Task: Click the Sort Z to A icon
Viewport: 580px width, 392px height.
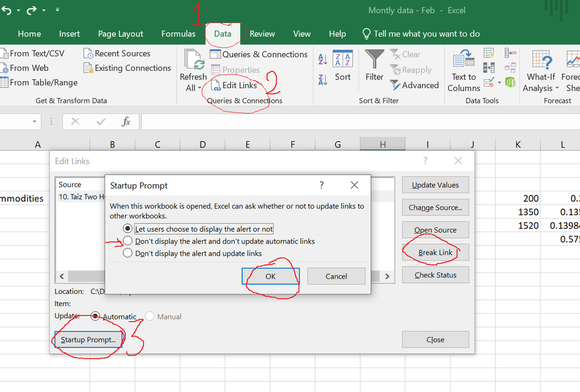Action: tap(323, 79)
